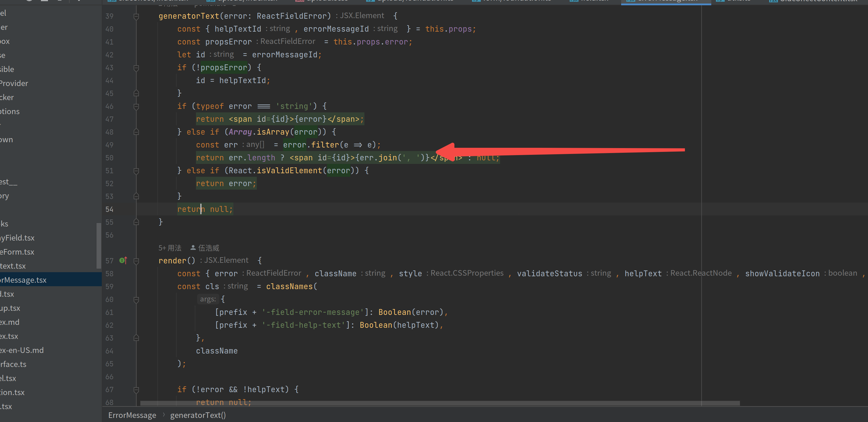
Task: Click the author icon beside 伍浩威 code lens
Action: pyautogui.click(x=193, y=248)
